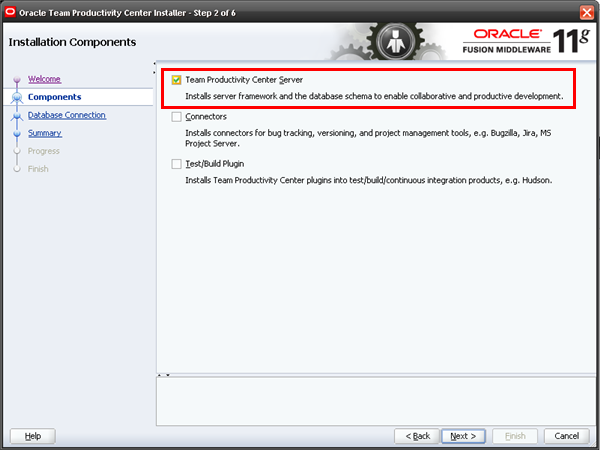The image size is (600, 450).
Task: Jump to the Summary step link
Action: pos(44,133)
